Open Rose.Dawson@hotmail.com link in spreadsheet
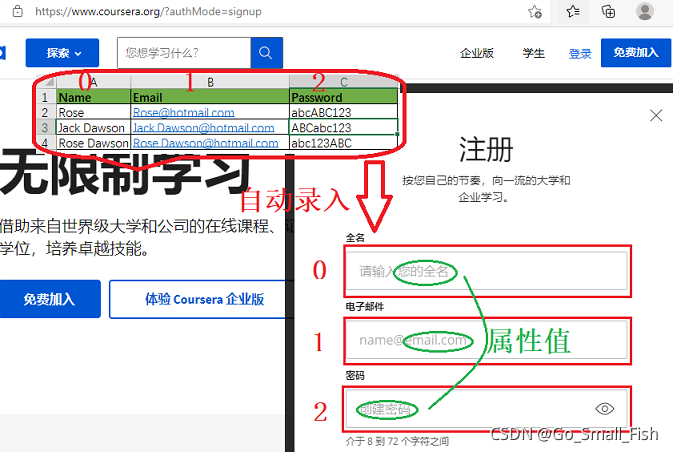Screen dimensions: 673x452 (x=206, y=143)
